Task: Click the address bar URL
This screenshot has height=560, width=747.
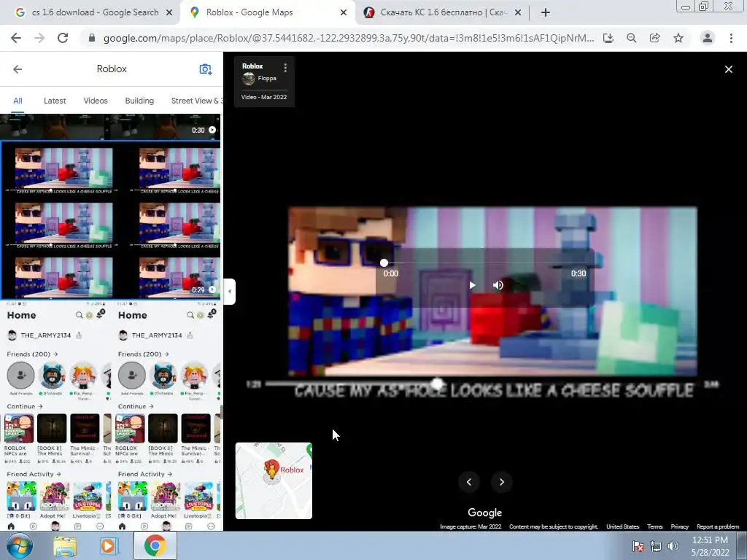Action: point(349,38)
